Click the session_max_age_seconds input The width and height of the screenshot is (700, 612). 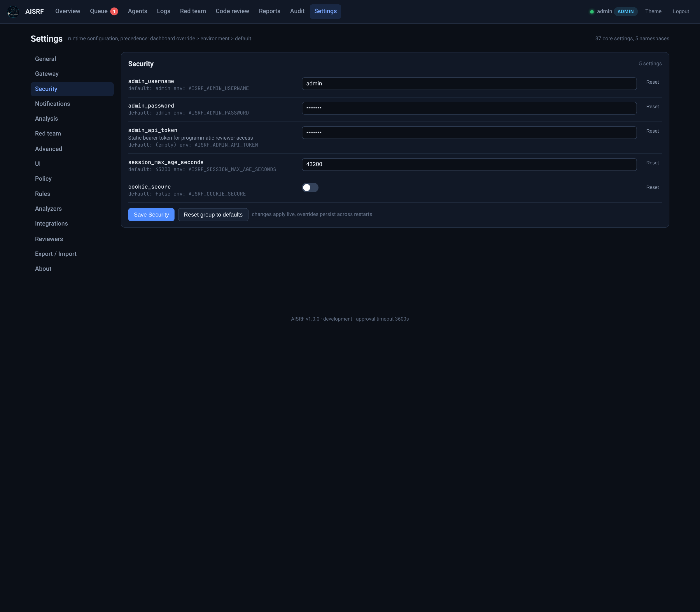coord(469,165)
